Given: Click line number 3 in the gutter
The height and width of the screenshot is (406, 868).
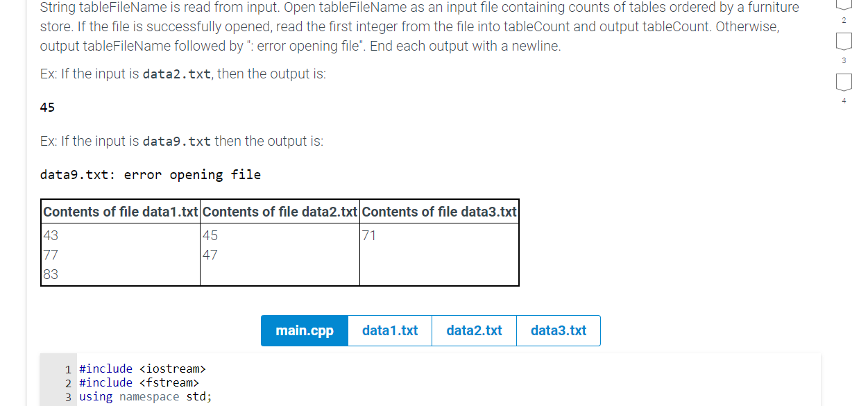Looking at the screenshot, I should click(x=67, y=396).
